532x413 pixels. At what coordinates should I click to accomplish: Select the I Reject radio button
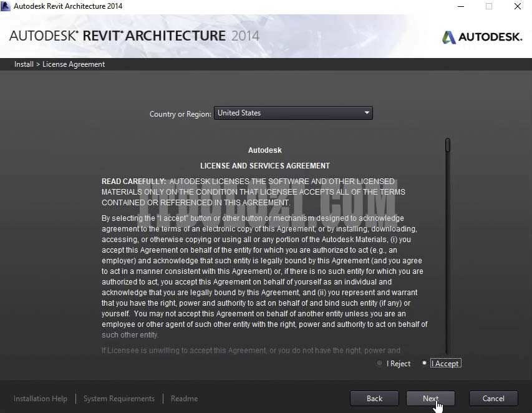pyautogui.click(x=380, y=364)
